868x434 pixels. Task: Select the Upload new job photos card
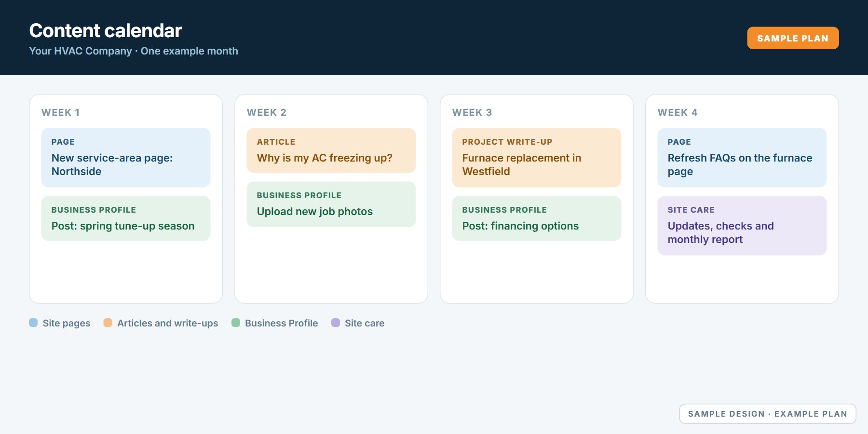tap(331, 204)
